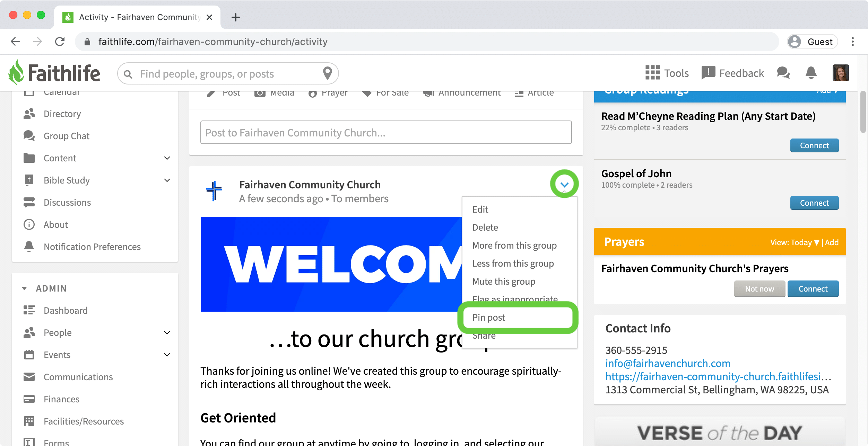
Task: Click the Faithlife logo
Action: [54, 73]
